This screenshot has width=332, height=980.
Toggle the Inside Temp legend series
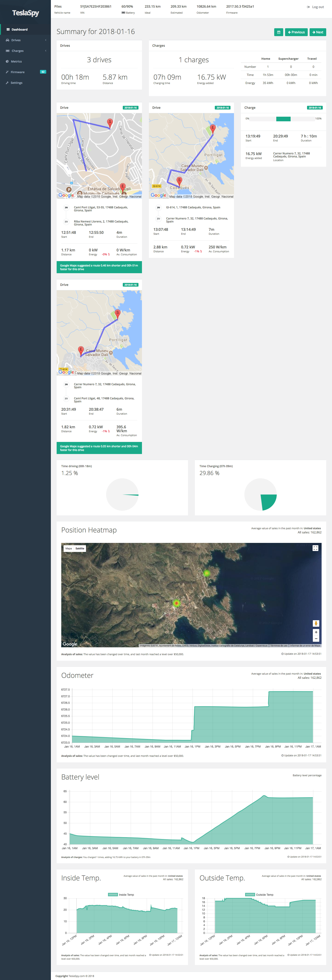[x=121, y=895]
